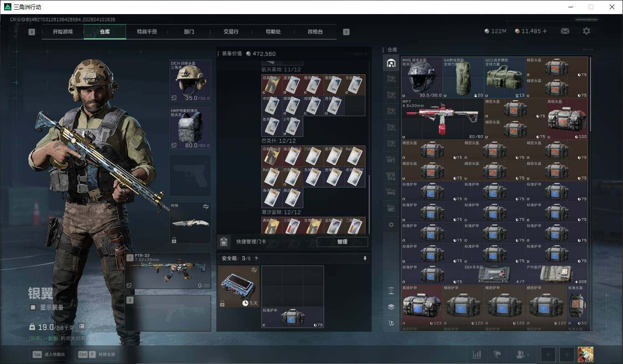This screenshot has height=364, width=623.
Task: Click the keycard panel vertical scrollbar
Action: (x=369, y=205)
